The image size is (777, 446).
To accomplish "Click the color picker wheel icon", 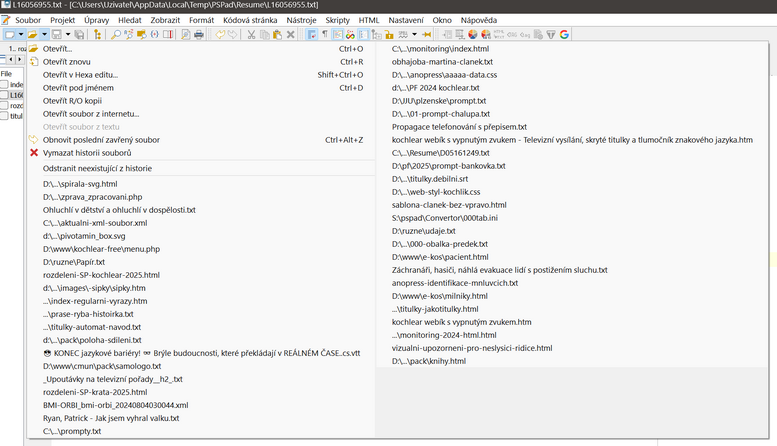I will pos(473,34).
